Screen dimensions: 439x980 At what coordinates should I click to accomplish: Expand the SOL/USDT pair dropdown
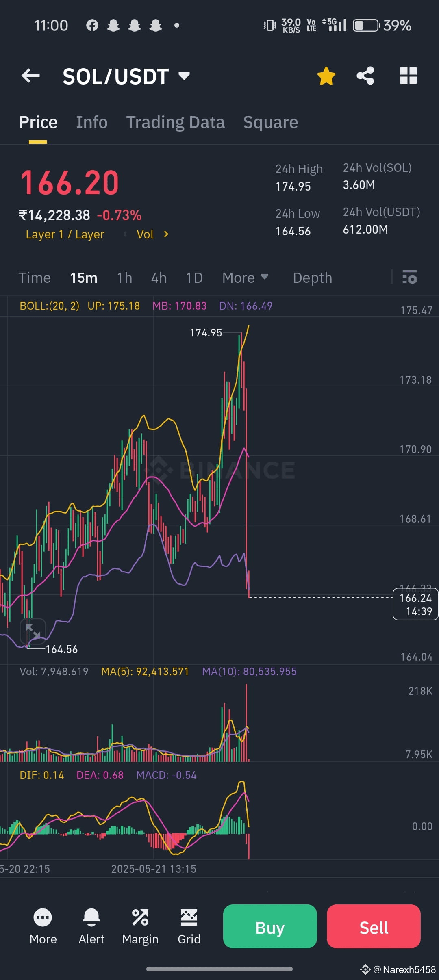click(x=184, y=76)
